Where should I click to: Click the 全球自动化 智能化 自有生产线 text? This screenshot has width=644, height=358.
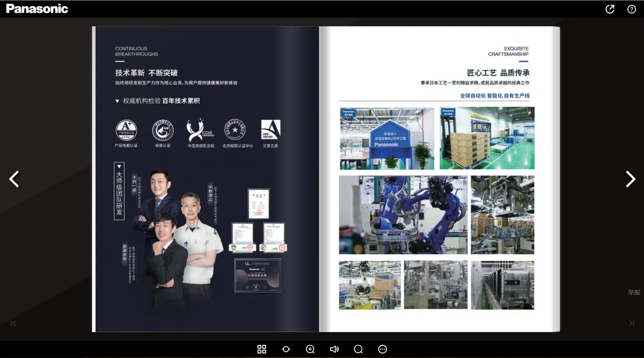point(495,96)
